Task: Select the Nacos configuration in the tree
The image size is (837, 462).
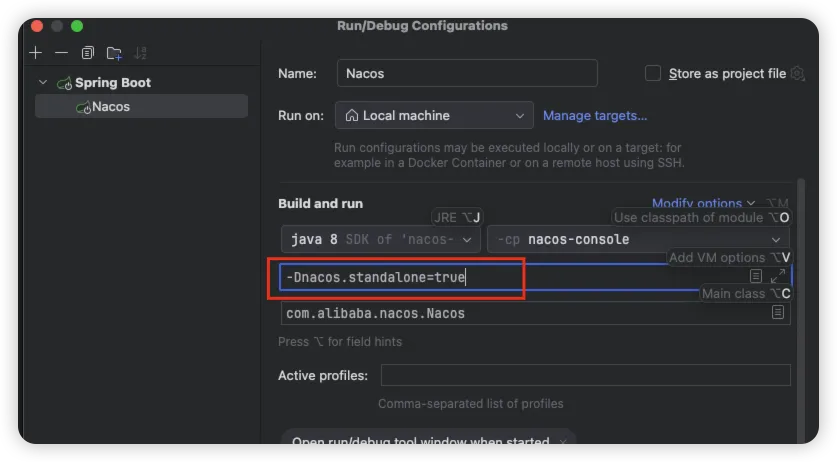Action: coord(111,107)
